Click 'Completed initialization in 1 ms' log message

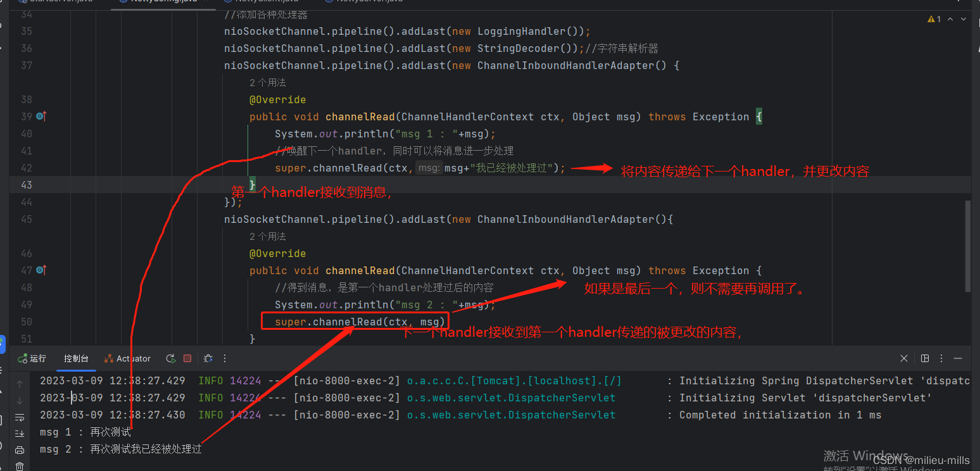click(780, 415)
